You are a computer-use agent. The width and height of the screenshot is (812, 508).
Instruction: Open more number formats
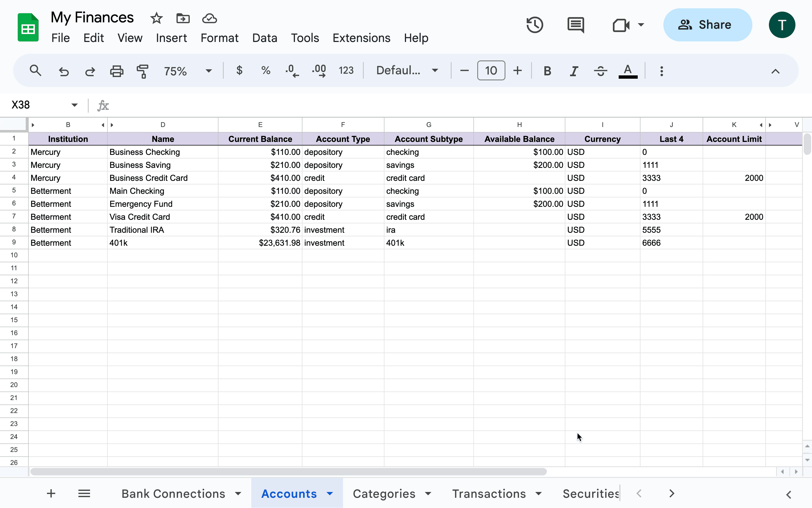point(346,70)
